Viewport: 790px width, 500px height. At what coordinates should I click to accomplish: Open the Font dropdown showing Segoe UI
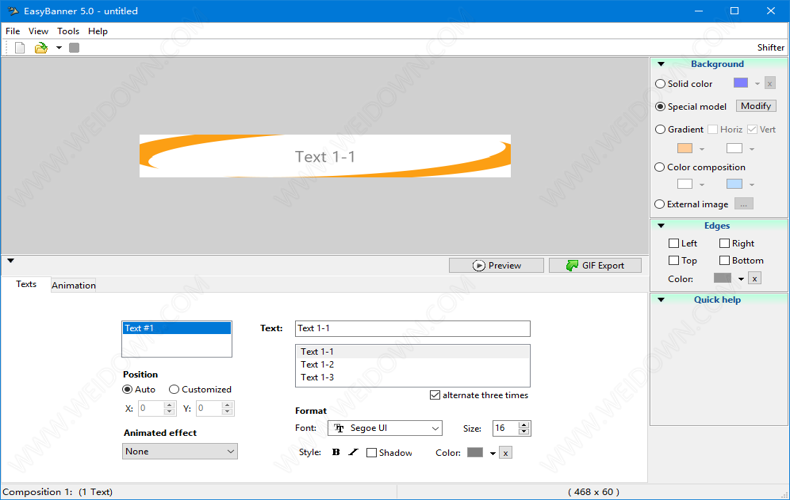[385, 428]
